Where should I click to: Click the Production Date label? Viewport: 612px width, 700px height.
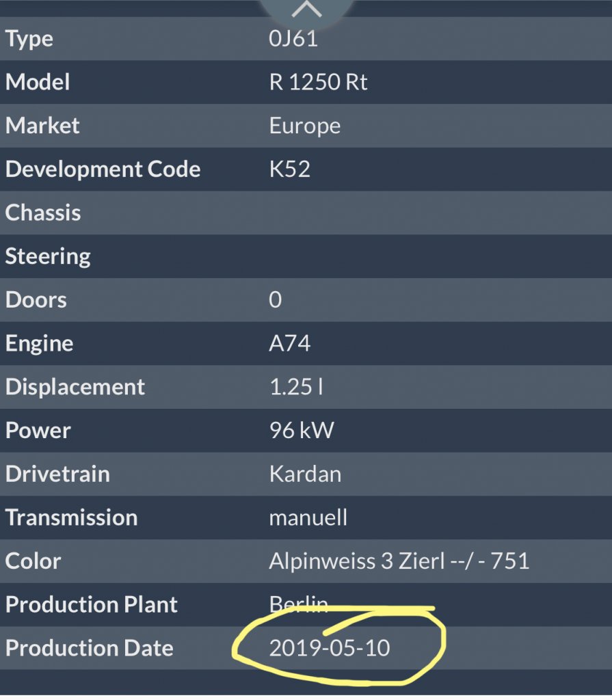point(90,648)
